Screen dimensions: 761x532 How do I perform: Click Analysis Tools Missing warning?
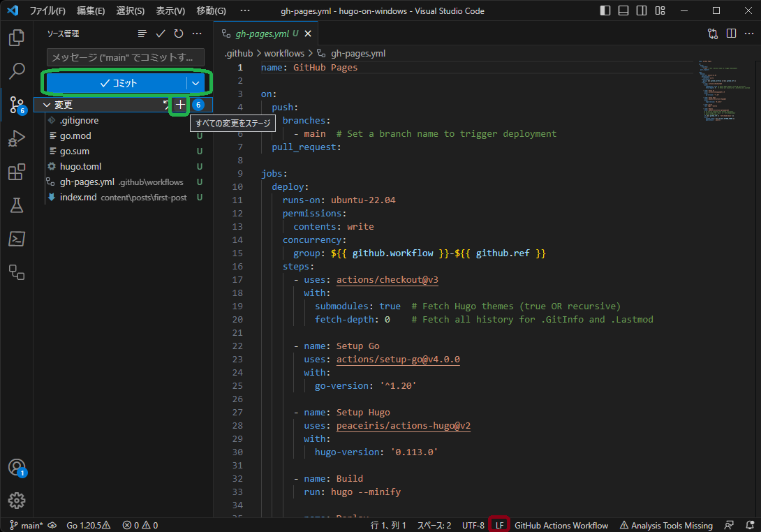[x=666, y=525]
